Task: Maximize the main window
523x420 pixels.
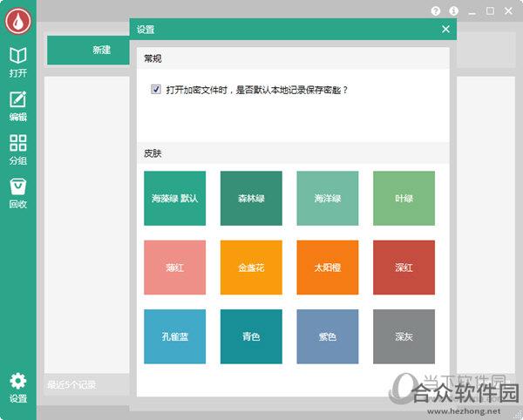Action: (x=490, y=11)
